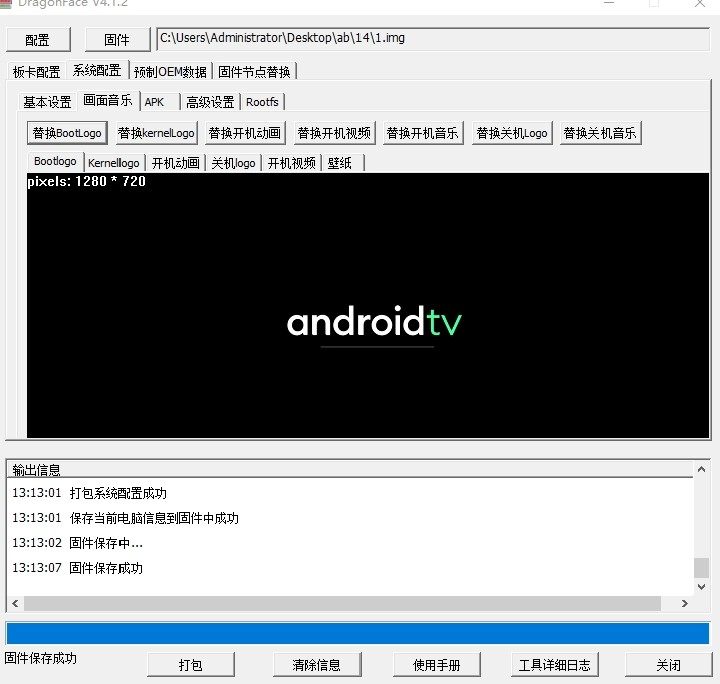This screenshot has height=684, width=720.
Task: Select log line 打包系统配置成功
Action: pyautogui.click(x=118, y=493)
